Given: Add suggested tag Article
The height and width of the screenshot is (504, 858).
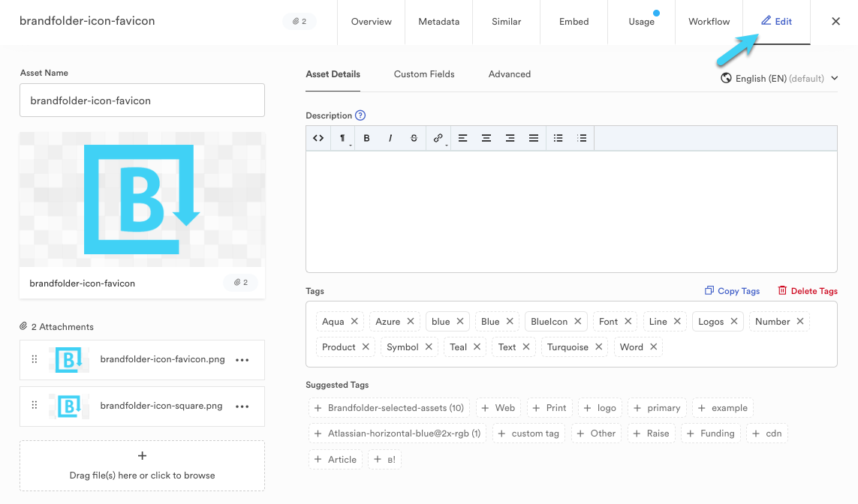Looking at the screenshot, I should [336, 460].
